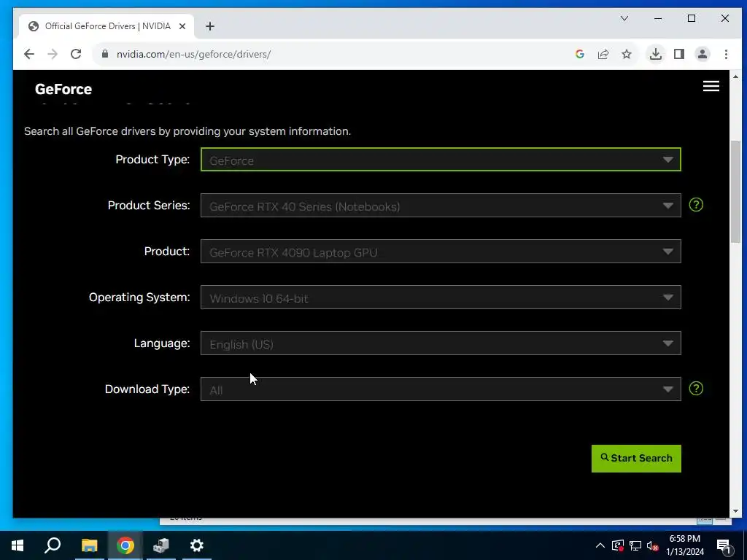Click the Google icon in address bar
The height and width of the screenshot is (560, 747).
[x=580, y=54]
